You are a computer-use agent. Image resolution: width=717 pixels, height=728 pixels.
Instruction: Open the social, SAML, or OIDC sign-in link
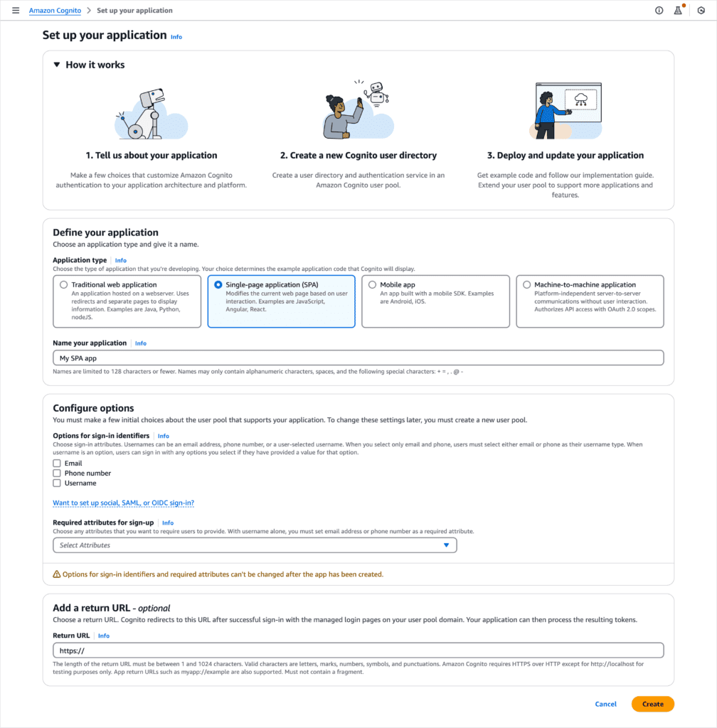[x=123, y=502]
